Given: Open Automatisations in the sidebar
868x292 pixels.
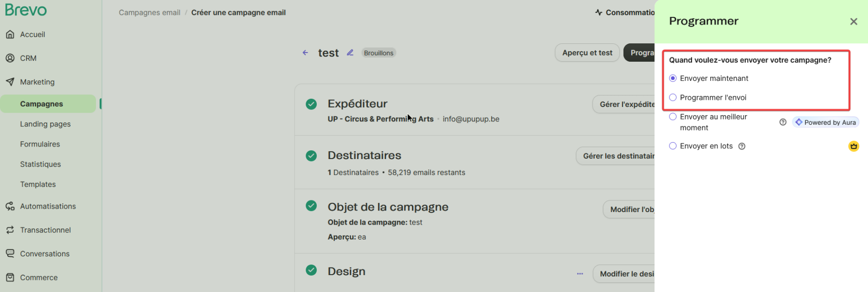Looking at the screenshot, I should pos(48,206).
